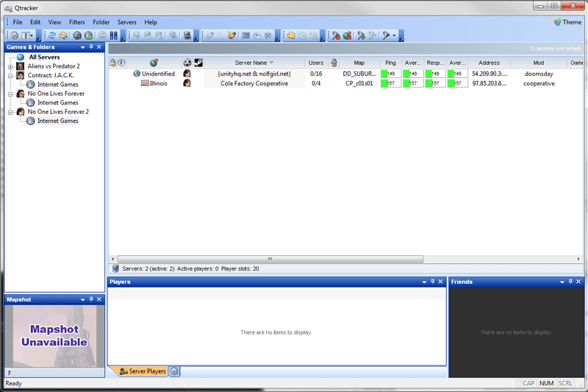
Task: Toggle pin on Mapshot panel
Action: click(91, 299)
